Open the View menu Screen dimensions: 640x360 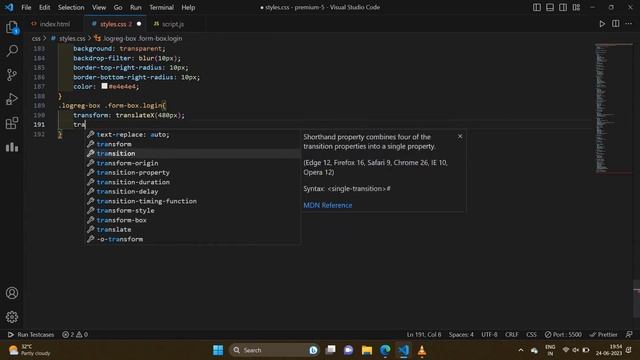point(99,7)
